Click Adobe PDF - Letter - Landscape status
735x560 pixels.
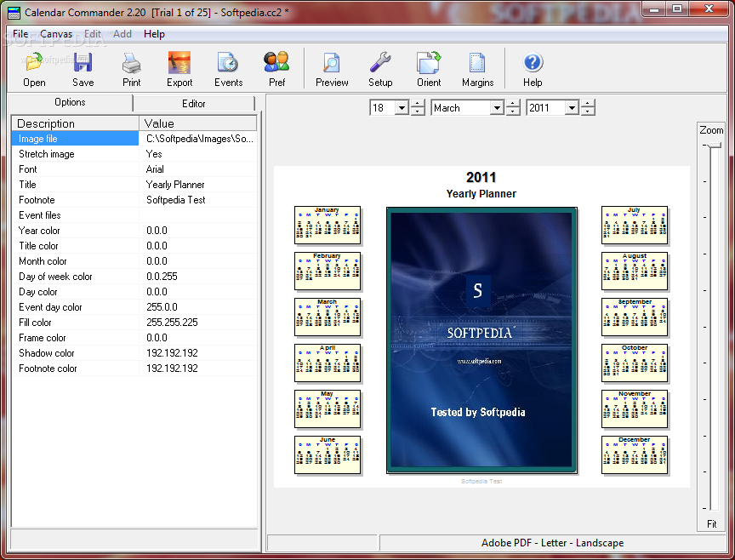(552, 543)
